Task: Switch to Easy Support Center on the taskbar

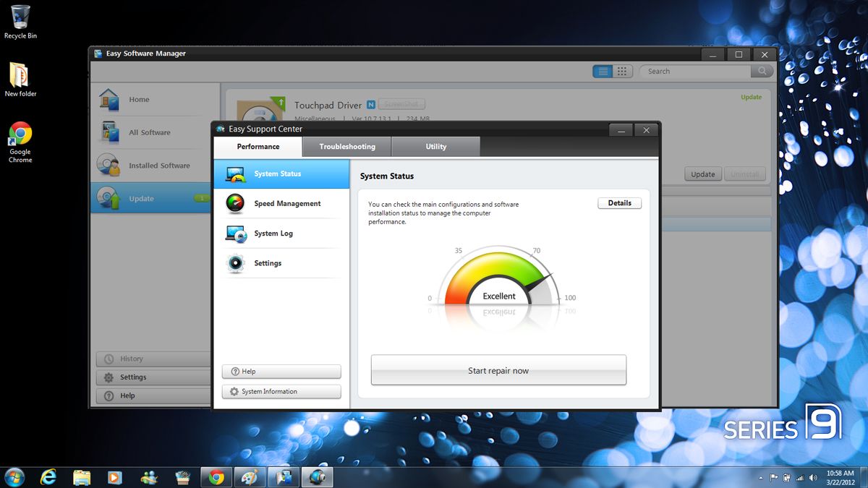Action: 317,477
